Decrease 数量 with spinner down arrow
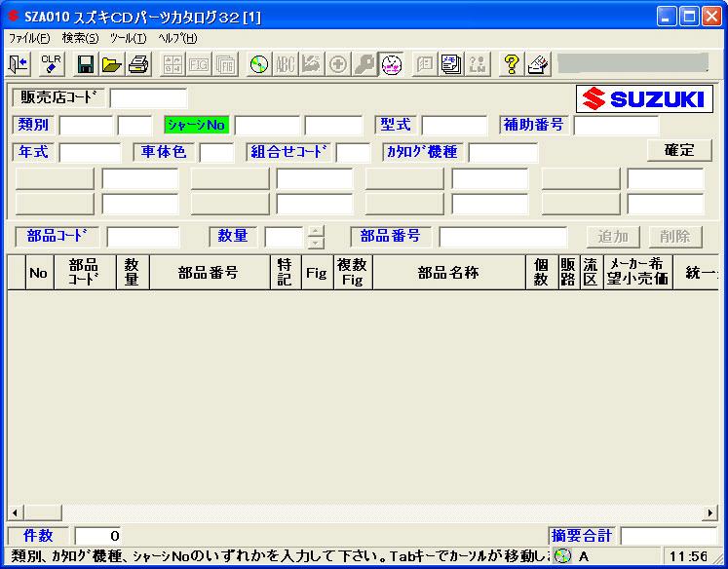728x569 pixels. coord(316,243)
